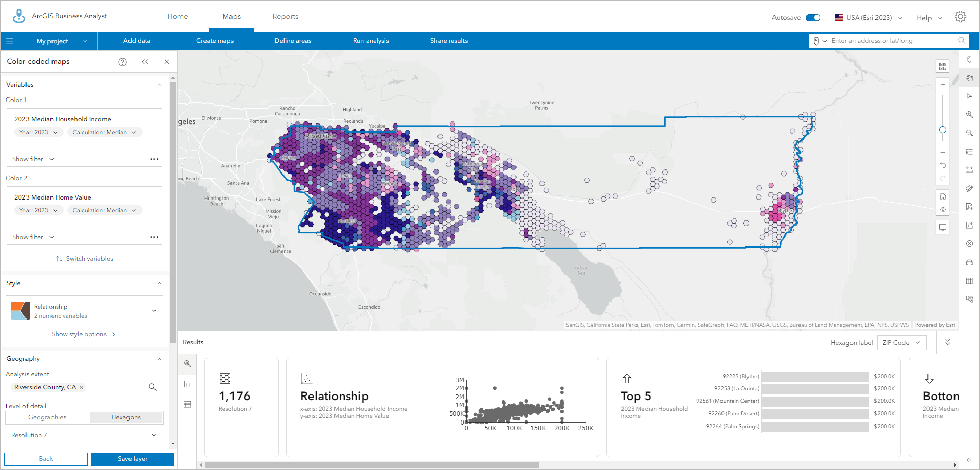The image size is (980, 470).
Task: Undo the last map action
Action: tap(943, 165)
